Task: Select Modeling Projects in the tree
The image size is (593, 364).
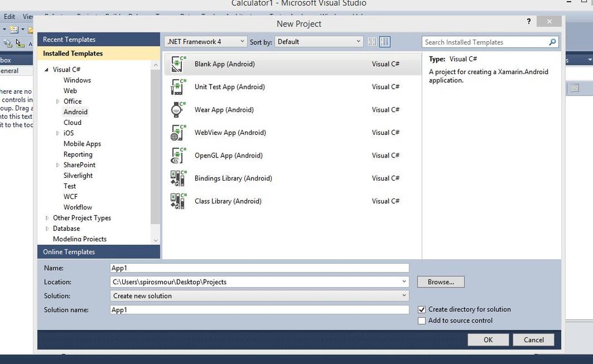Action: (80, 239)
